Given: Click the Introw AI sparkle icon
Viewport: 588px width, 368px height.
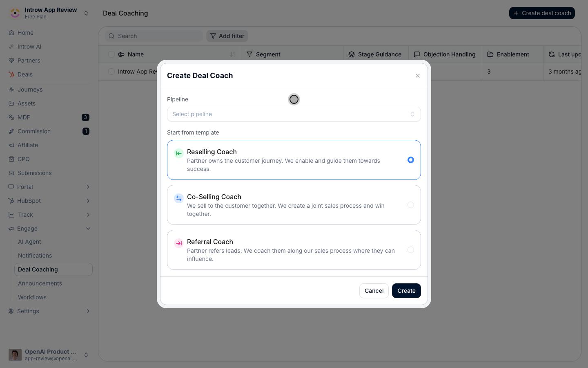Looking at the screenshot, I should click(x=11, y=47).
